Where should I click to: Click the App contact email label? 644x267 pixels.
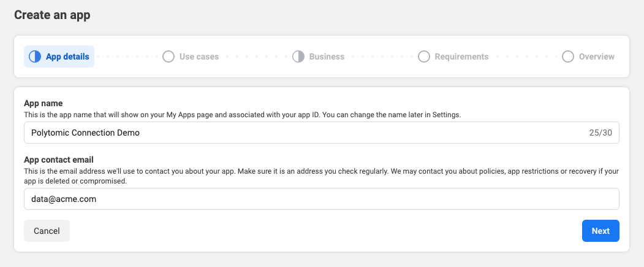coord(59,160)
